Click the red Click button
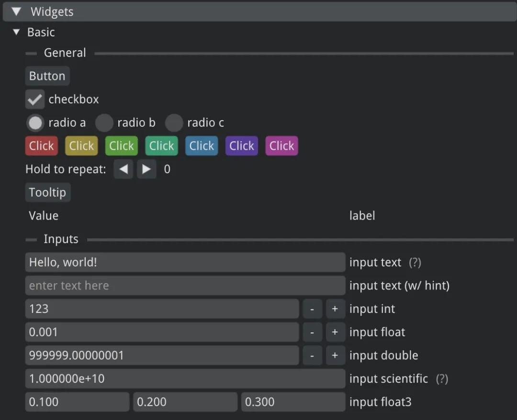 41,146
